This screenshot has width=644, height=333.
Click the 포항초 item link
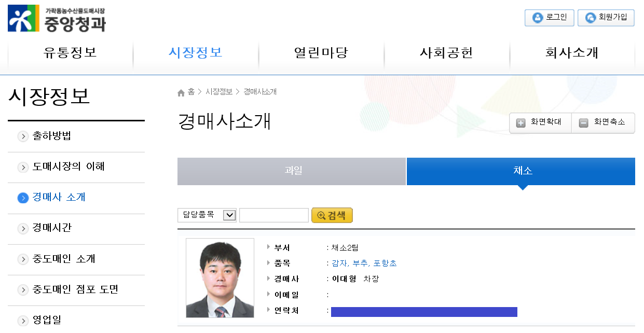point(385,263)
